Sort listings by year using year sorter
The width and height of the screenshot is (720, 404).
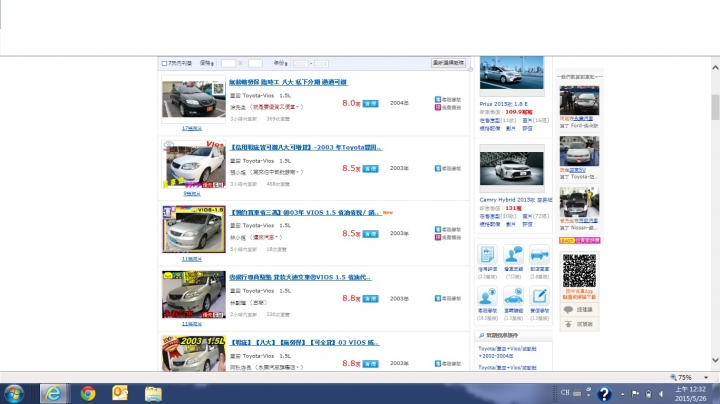pos(281,63)
